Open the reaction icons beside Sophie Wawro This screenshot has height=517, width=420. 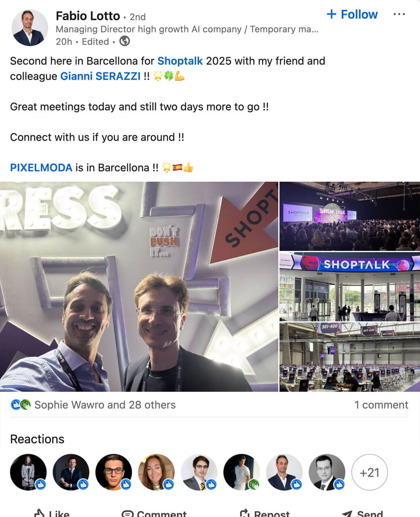20,405
